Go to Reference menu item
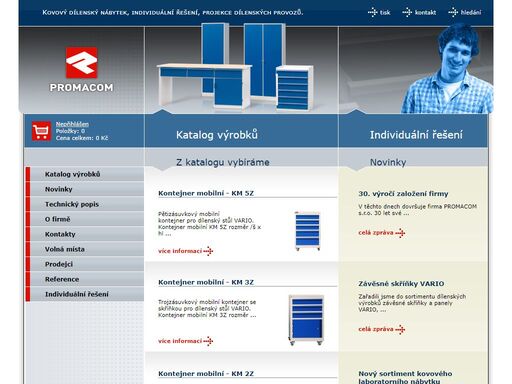This screenshot has height=384, width=512. pos(85,279)
